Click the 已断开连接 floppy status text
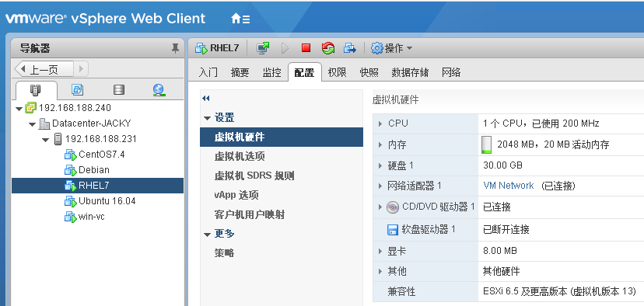644x306 pixels. 506,229
